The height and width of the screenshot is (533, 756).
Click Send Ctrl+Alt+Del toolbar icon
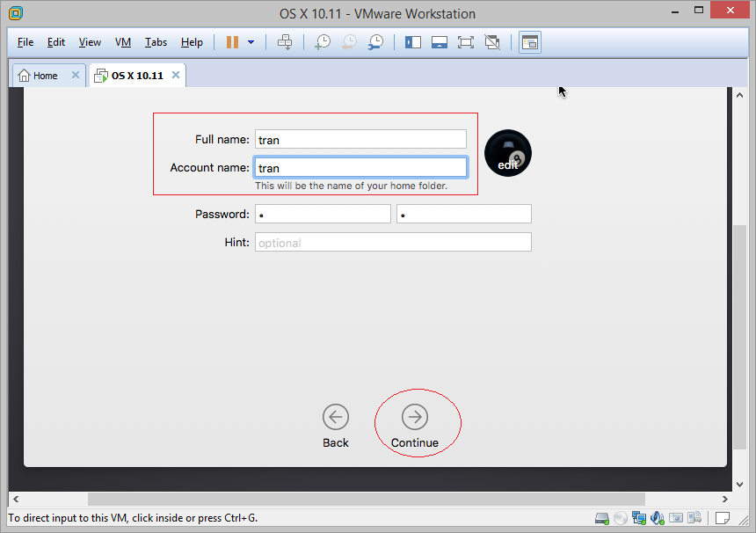pyautogui.click(x=285, y=42)
